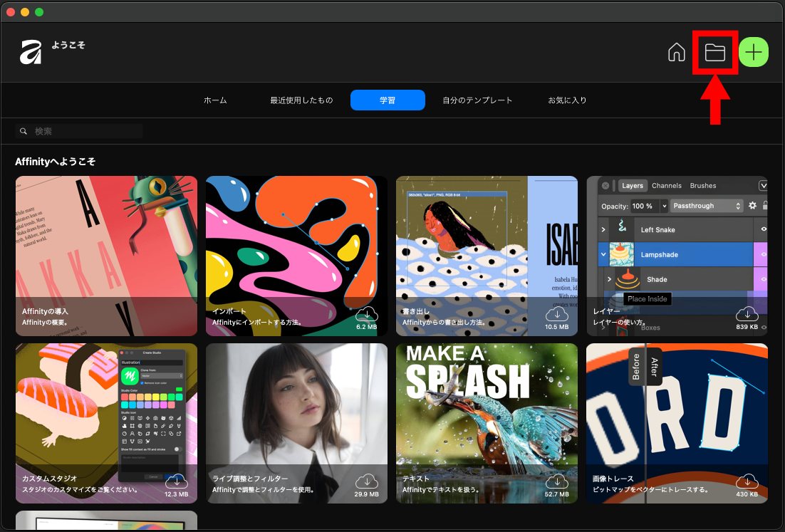Click the Affinityへようこそ section heading
The width and height of the screenshot is (785, 532).
click(55, 162)
